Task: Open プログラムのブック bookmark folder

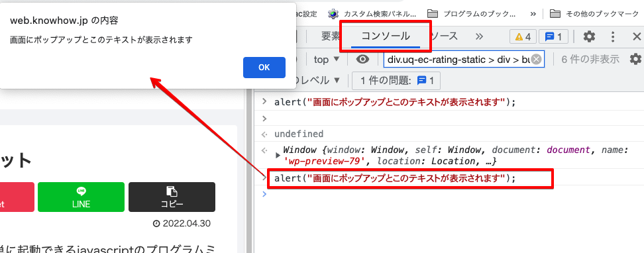Action: coord(472,14)
